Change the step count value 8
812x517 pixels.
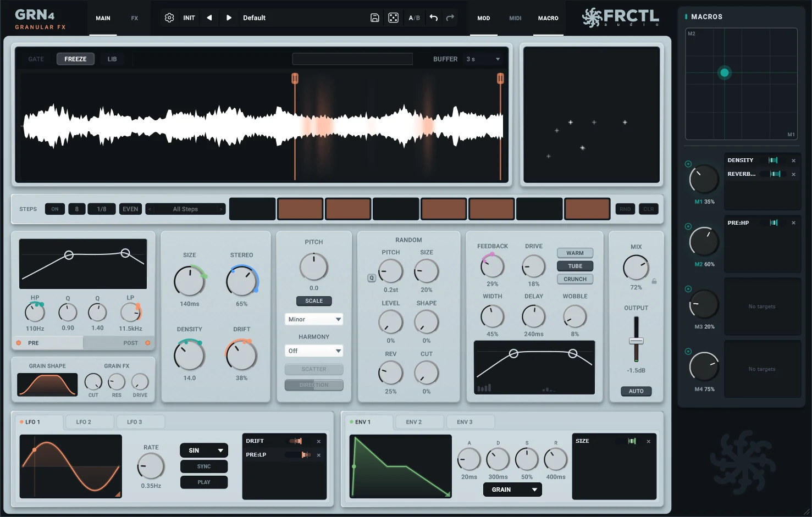(x=77, y=209)
